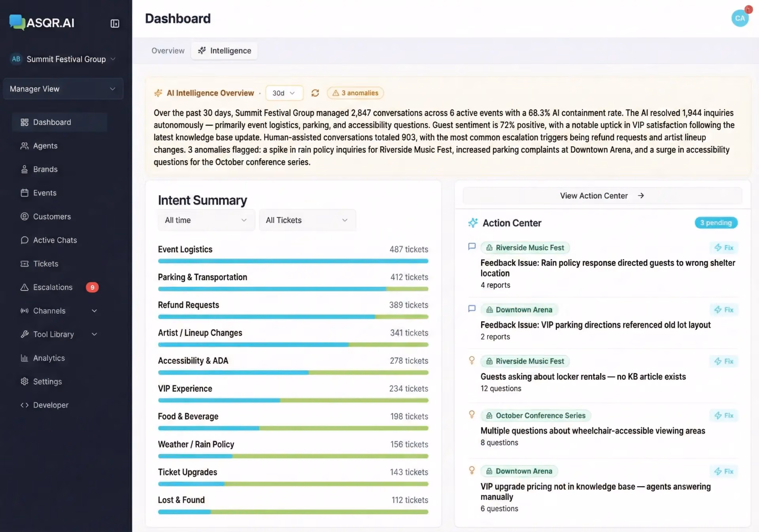Click Fix for locker rentals question

(724, 361)
